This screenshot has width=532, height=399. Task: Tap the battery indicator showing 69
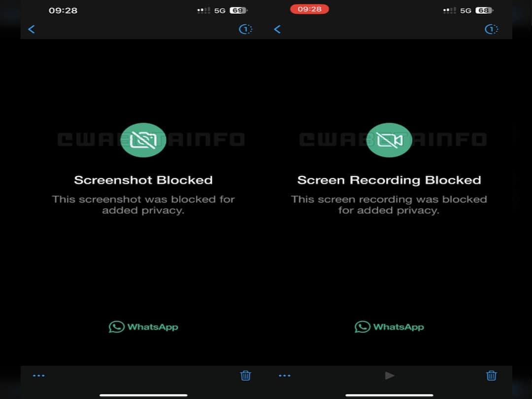coord(238,10)
